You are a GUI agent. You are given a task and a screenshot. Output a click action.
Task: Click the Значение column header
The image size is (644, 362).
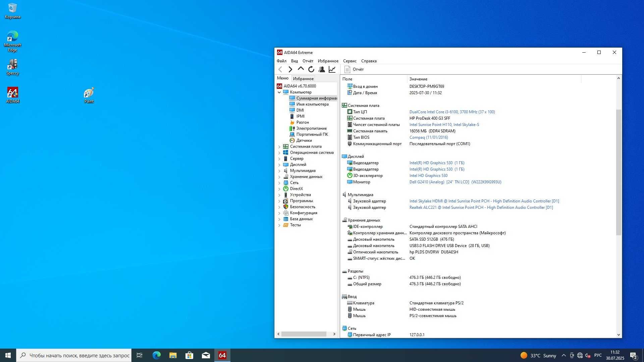494,79
